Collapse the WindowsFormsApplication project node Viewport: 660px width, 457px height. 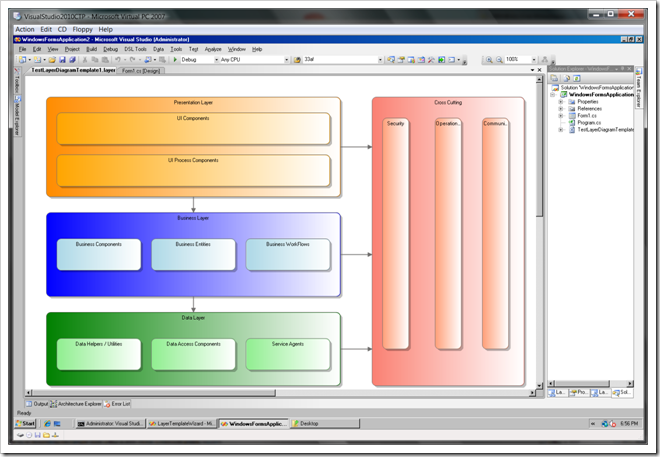tap(553, 95)
